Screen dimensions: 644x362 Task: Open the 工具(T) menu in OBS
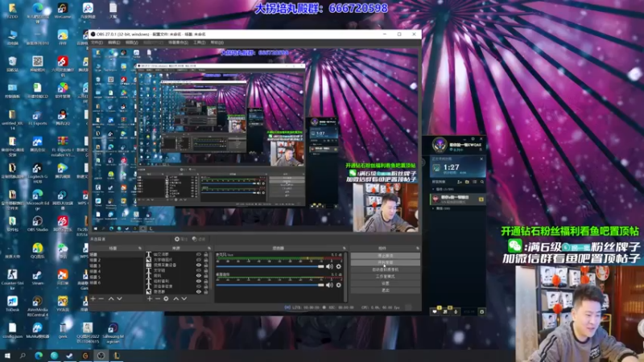[199, 43]
